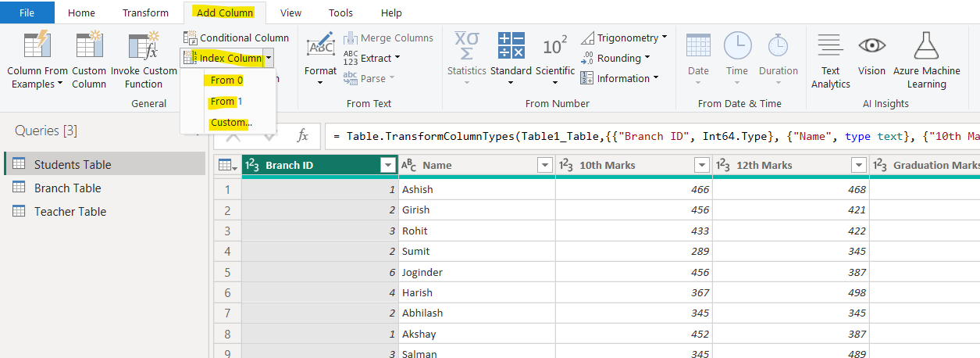
Task: Expand the Name column filter dropdown
Action: [545, 165]
